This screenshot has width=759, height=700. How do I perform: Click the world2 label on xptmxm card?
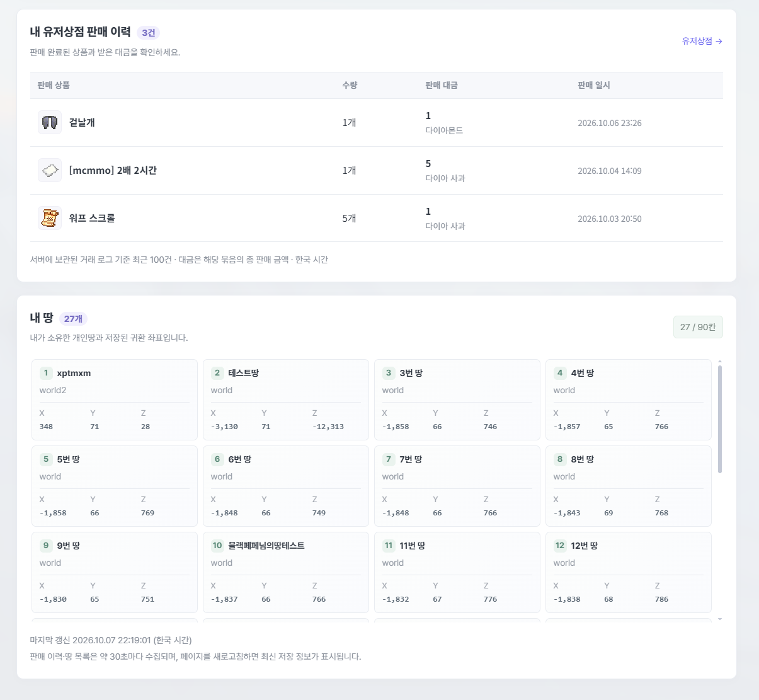pyautogui.click(x=53, y=390)
